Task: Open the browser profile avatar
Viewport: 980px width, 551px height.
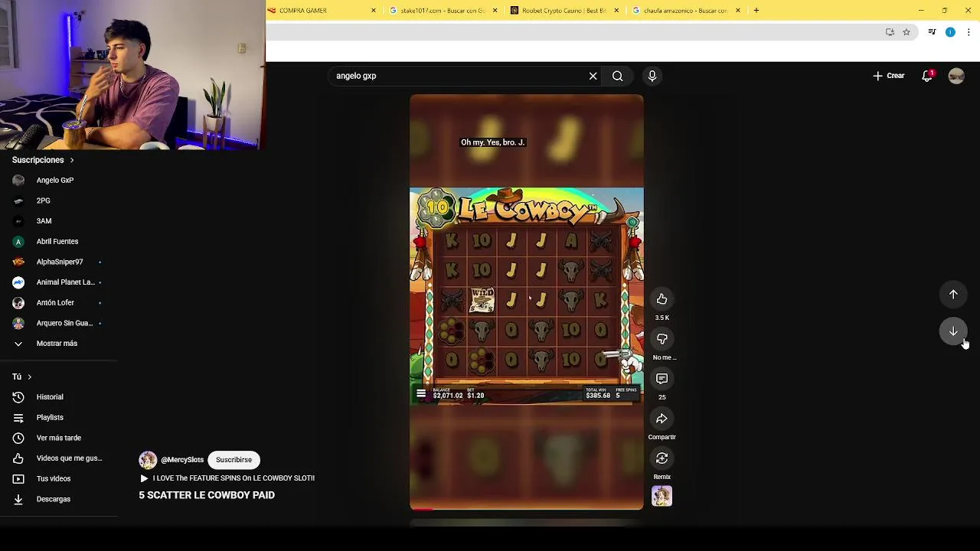Action: pos(950,32)
